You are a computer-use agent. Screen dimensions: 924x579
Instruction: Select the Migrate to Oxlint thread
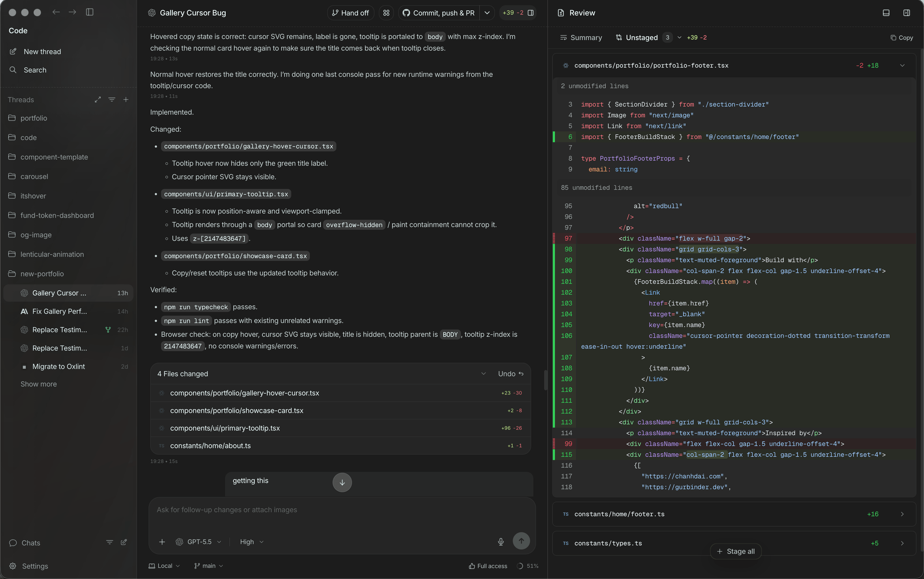pos(68,366)
